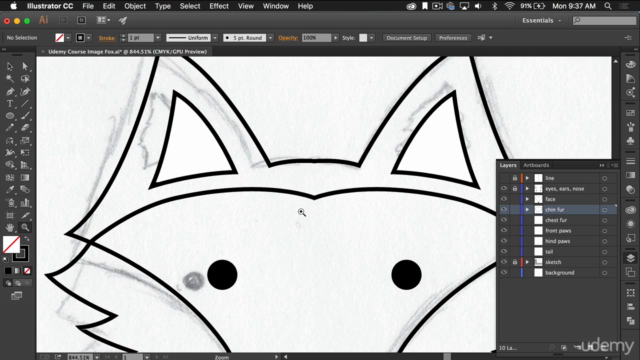Open the 5 pt. Round brush dropdown
640x360 pixels.
(x=270, y=38)
